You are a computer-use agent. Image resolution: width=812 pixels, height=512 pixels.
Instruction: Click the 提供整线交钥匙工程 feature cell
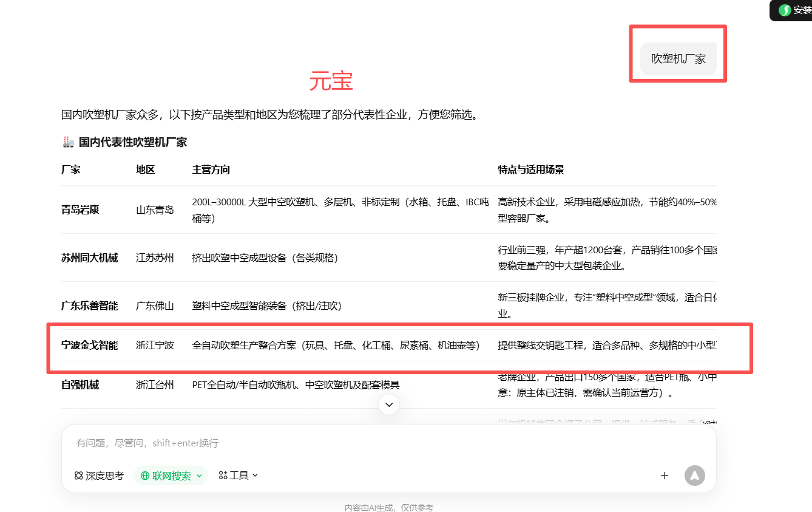point(607,345)
